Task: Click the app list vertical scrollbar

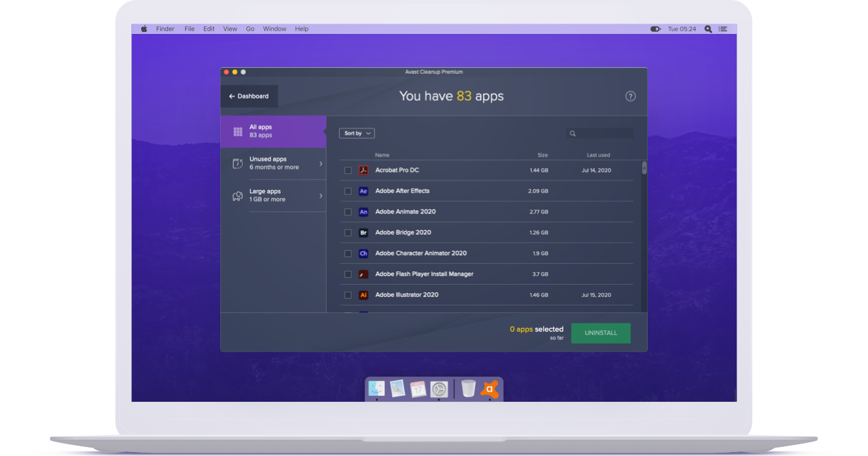Action: (x=644, y=168)
